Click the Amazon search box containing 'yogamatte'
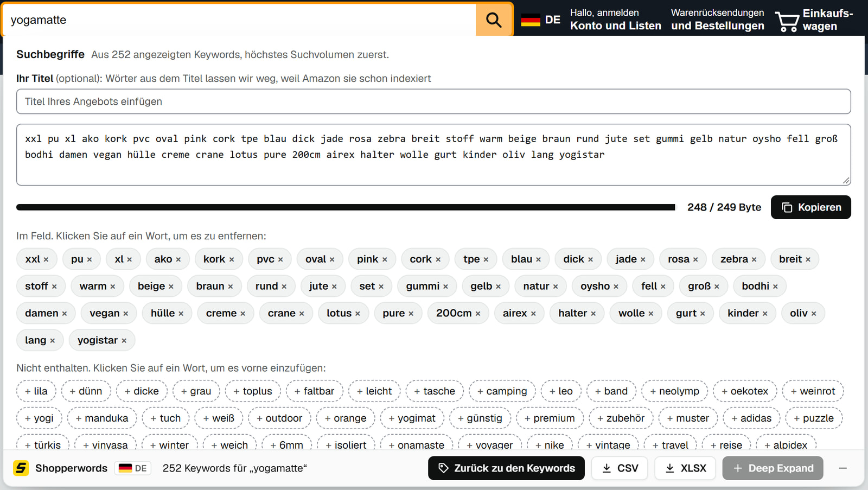This screenshot has height=490, width=868. 239,20
